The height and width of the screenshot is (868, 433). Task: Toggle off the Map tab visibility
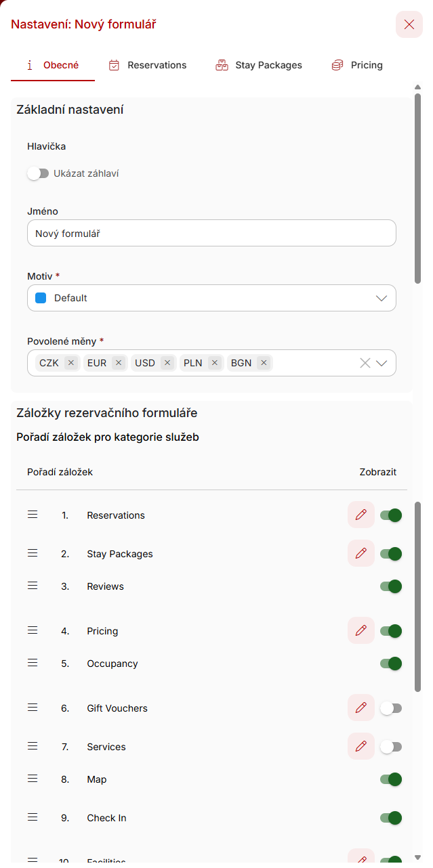[x=391, y=779]
